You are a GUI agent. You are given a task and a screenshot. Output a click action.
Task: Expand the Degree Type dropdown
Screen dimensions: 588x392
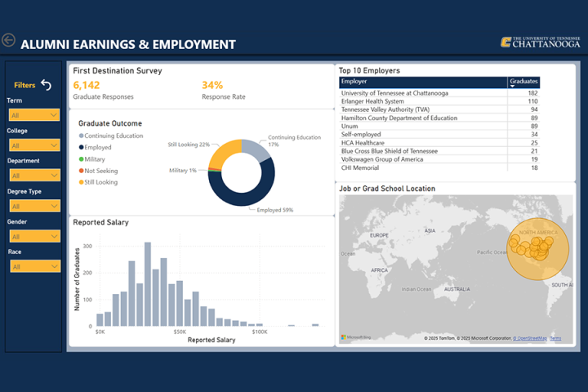coord(33,206)
